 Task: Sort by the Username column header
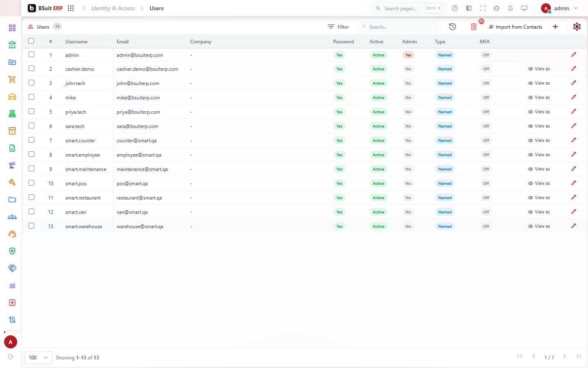pos(76,42)
